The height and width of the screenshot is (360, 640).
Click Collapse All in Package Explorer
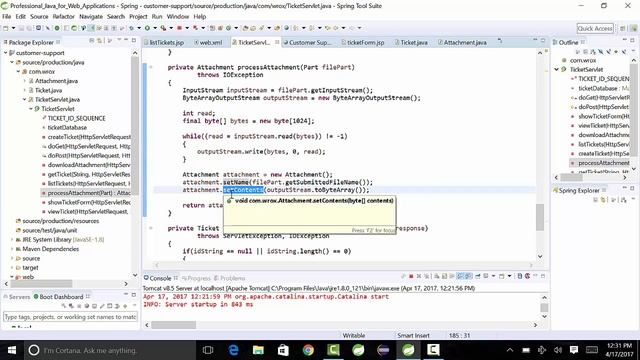(x=92, y=40)
